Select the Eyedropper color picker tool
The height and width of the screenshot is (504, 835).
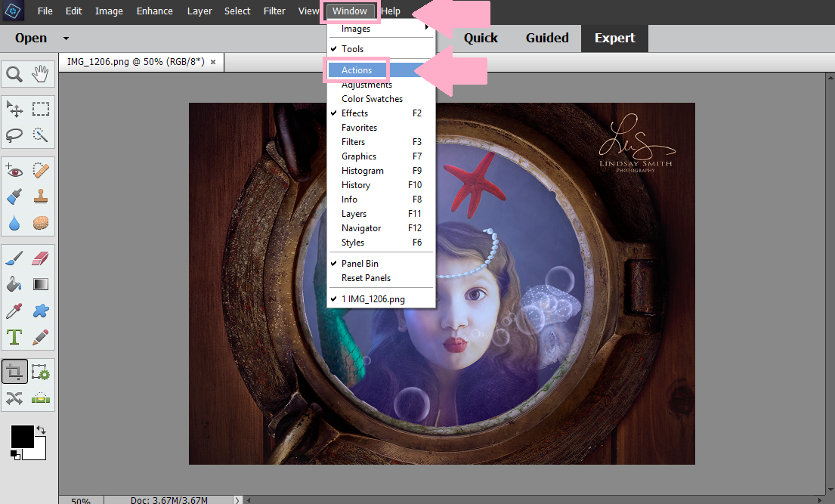pyautogui.click(x=14, y=311)
